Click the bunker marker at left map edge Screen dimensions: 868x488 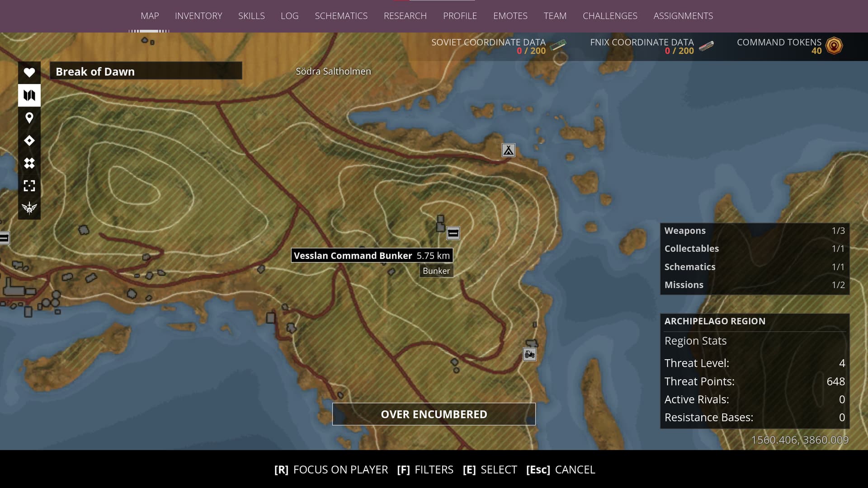tap(5, 238)
